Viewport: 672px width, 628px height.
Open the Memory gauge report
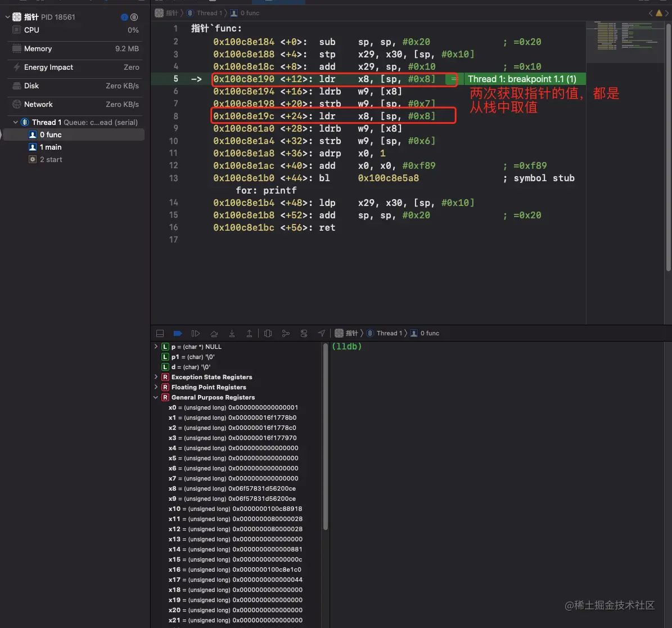pyautogui.click(x=75, y=48)
